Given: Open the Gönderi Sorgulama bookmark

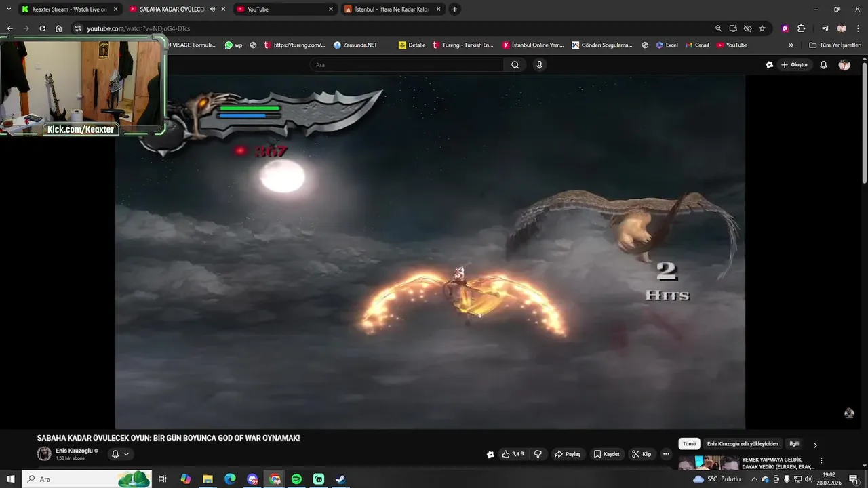Looking at the screenshot, I should click(602, 45).
